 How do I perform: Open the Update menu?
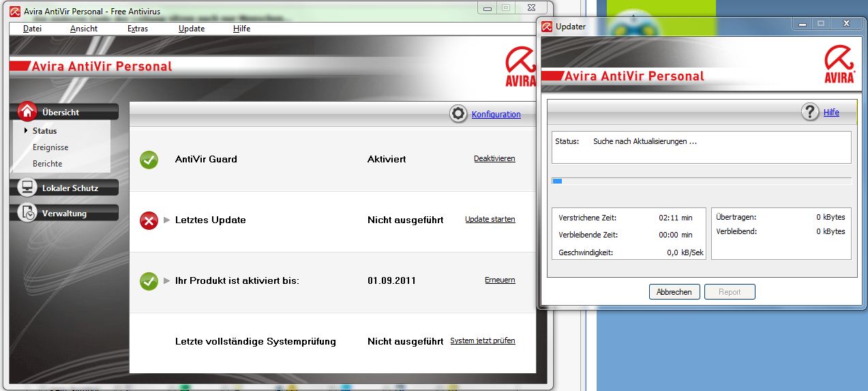point(192,29)
